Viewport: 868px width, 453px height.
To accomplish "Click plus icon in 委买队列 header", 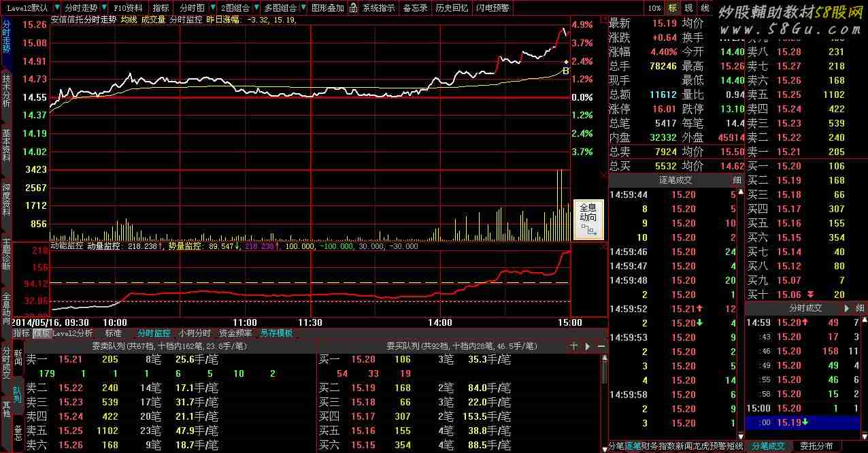I will 573,346.
